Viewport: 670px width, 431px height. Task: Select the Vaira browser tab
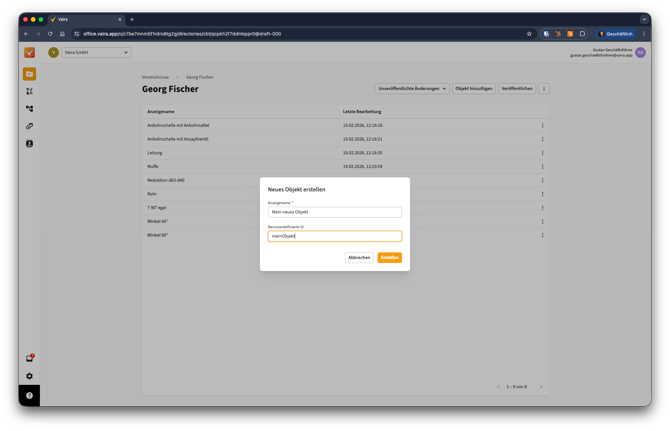pyautogui.click(x=85, y=19)
